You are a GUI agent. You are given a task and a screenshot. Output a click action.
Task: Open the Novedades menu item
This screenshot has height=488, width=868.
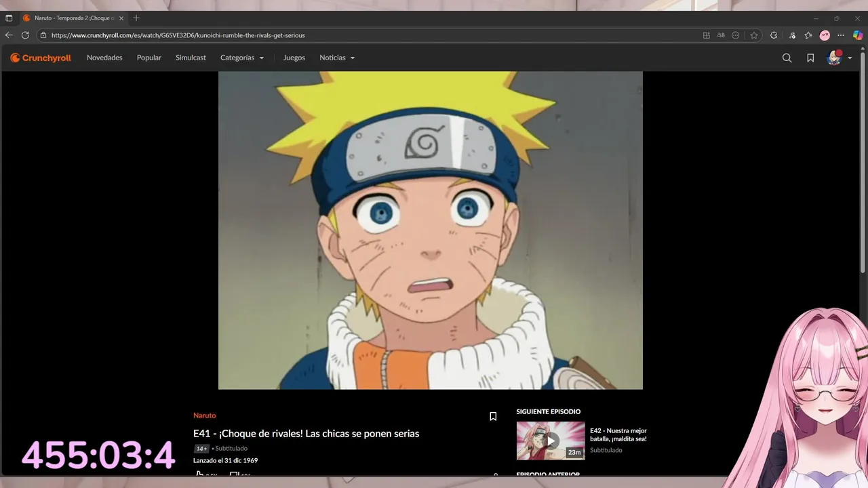104,58
